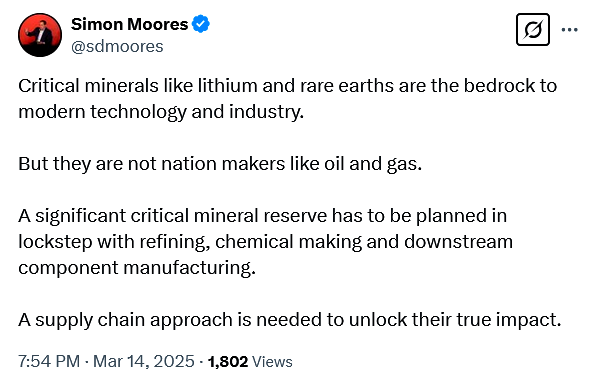This screenshot has height=380, width=598.
Task: Click the "Views" label
Action: coord(272,361)
